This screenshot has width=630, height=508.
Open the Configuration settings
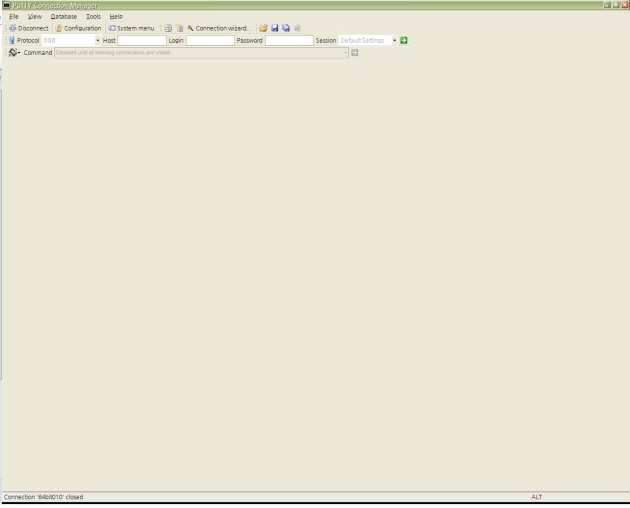78,28
